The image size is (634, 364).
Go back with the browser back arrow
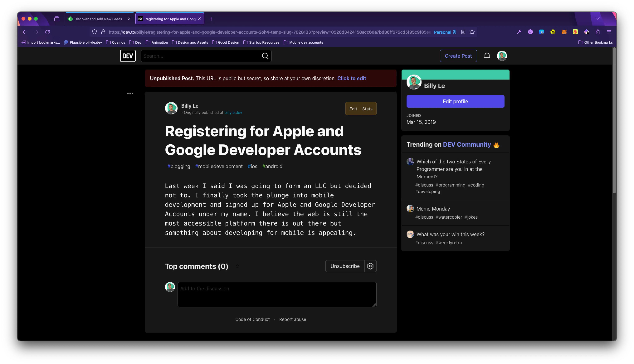click(25, 32)
